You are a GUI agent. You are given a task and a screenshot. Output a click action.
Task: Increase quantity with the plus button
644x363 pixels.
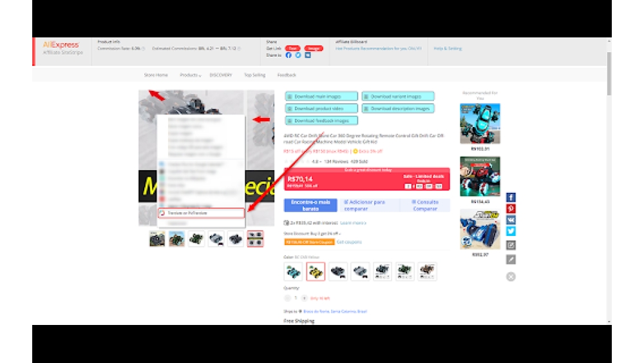(x=304, y=298)
